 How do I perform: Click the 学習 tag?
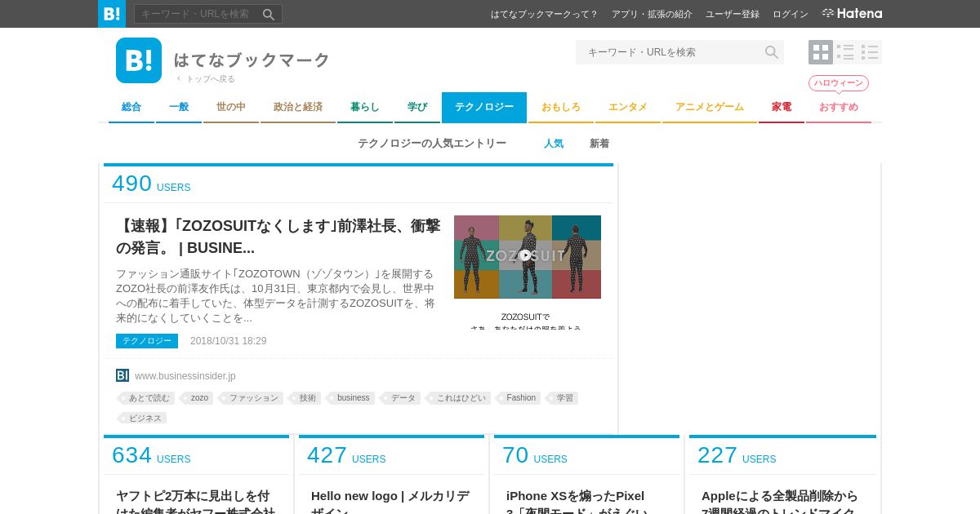(563, 398)
